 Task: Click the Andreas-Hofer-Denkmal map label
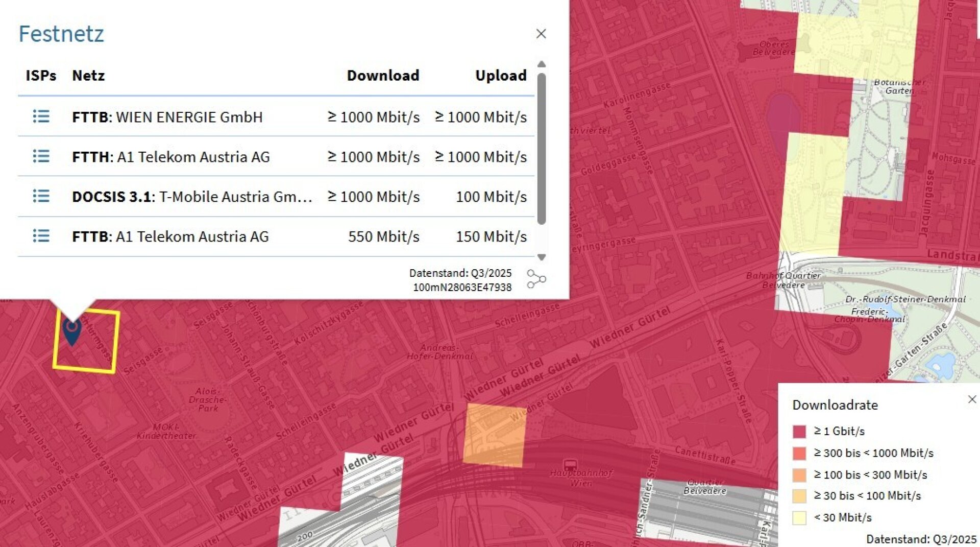(439, 352)
